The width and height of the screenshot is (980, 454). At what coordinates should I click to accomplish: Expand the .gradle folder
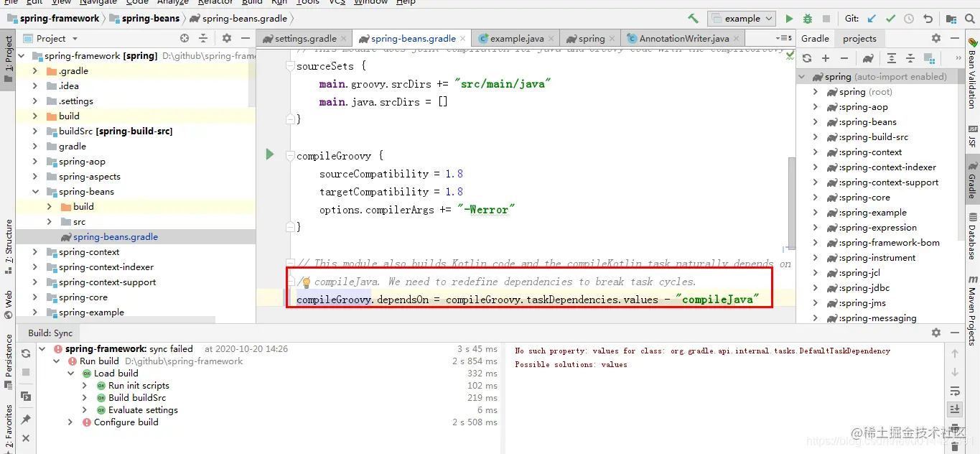pos(34,71)
